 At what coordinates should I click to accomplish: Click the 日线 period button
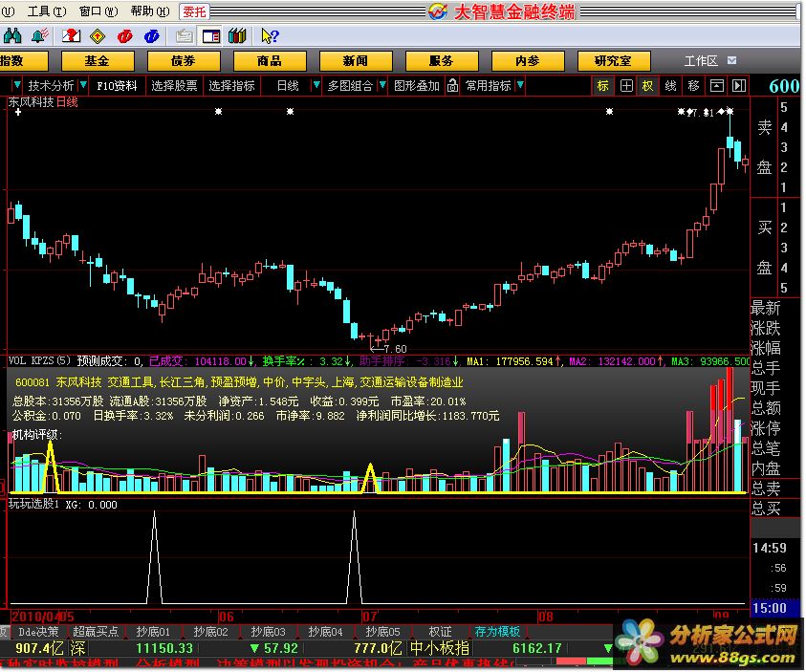[x=288, y=86]
